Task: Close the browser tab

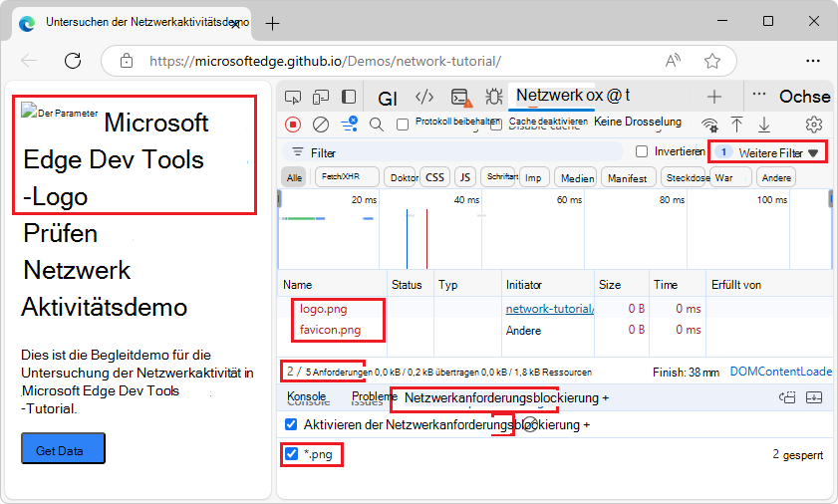Action: pyautogui.click(x=235, y=24)
